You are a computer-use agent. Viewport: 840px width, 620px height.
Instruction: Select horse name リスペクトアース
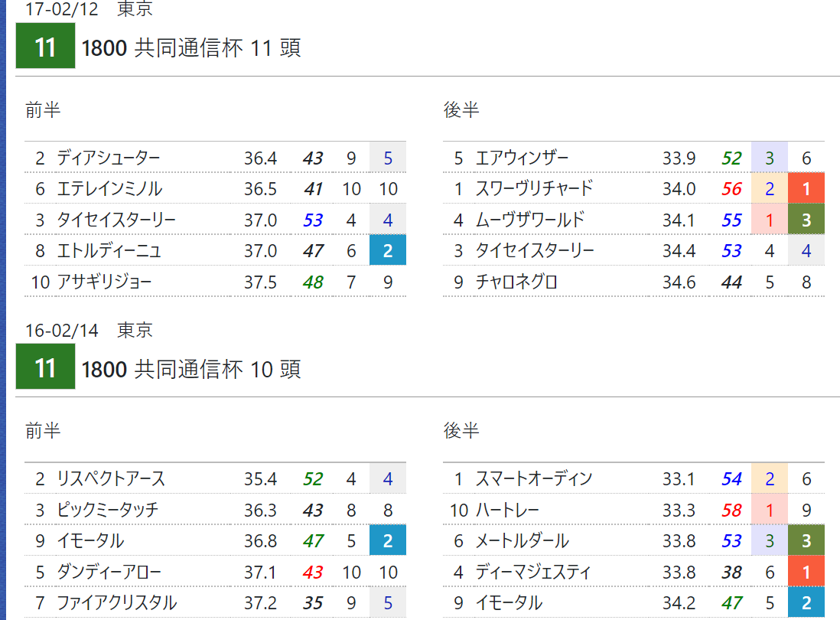(x=111, y=478)
